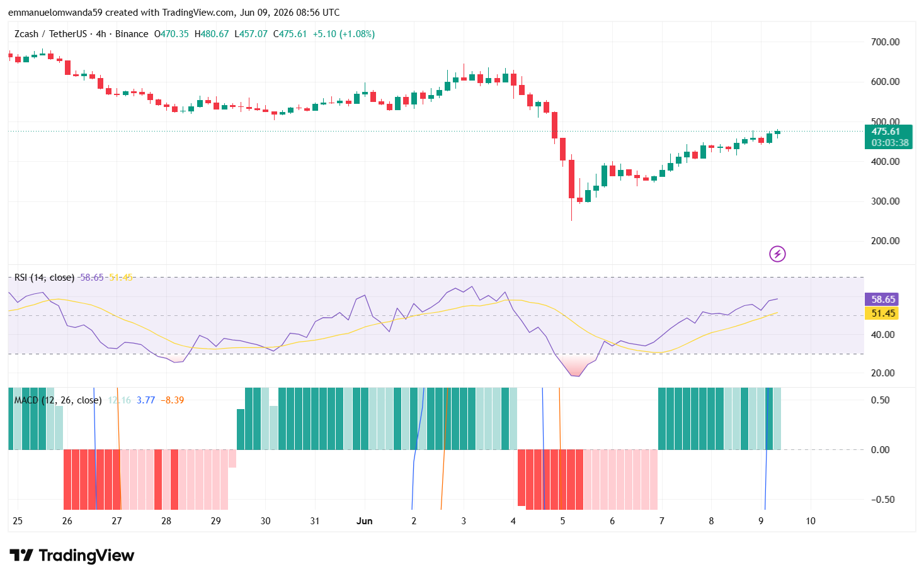This screenshot has width=924, height=579.
Task: Click the 25 date label on time axis
Action: (x=18, y=521)
